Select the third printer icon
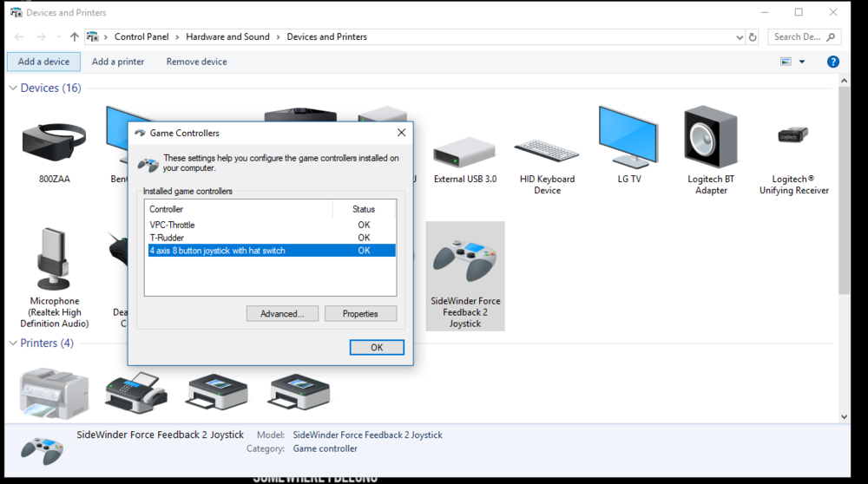868x484 pixels. [216, 392]
